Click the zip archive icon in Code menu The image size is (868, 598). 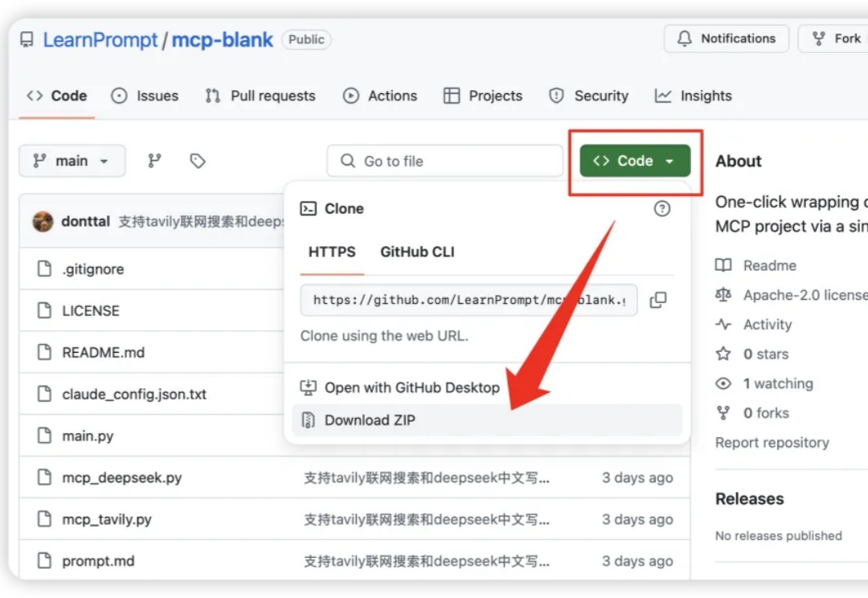click(x=309, y=420)
